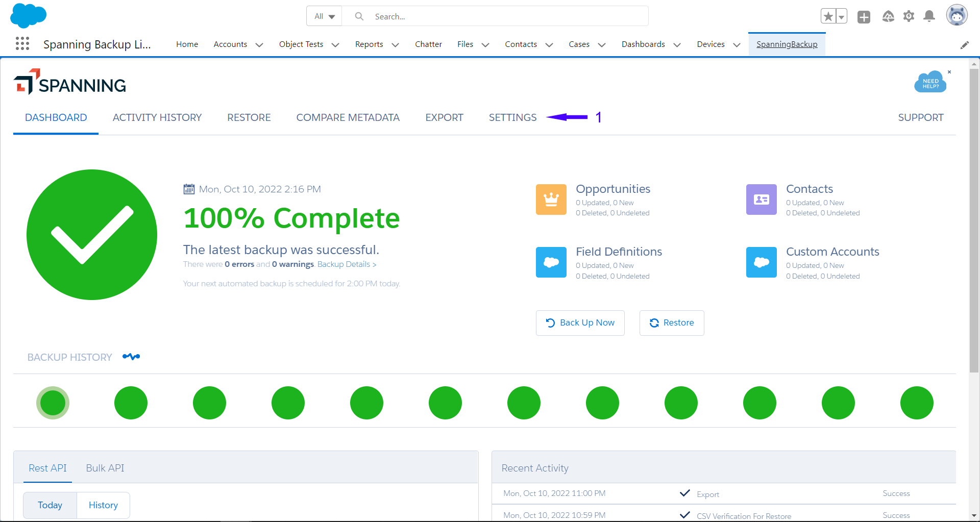
Task: Expand the Contacts nav dropdown chevron
Action: click(549, 45)
